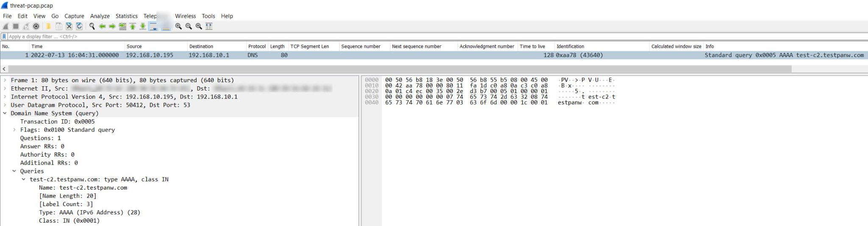This screenshot has width=868, height=226.
Task: Zoom out main window text
Action: tap(189, 26)
